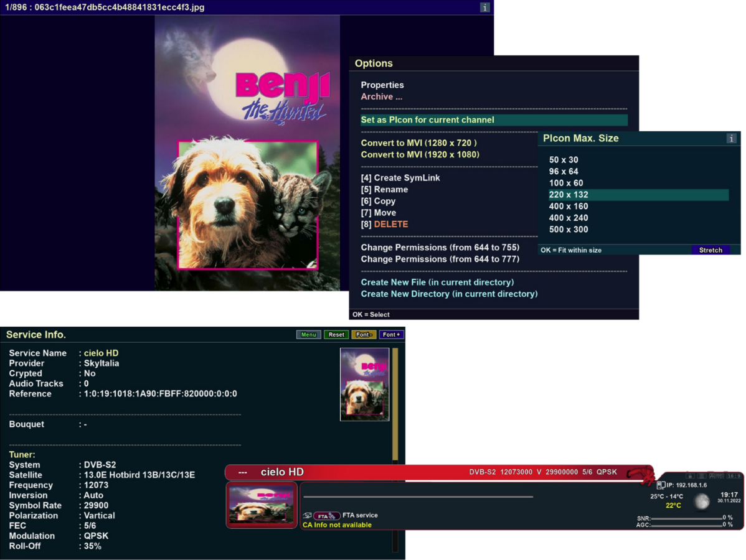Click the Polarization value Vartical
This screenshot has height=560, width=746.
pos(100,515)
